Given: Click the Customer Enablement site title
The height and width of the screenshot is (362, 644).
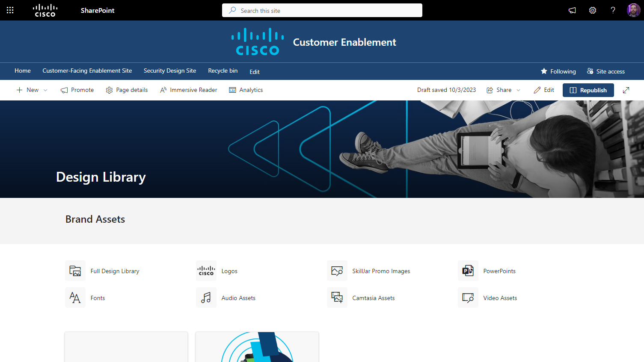Looking at the screenshot, I should tap(344, 42).
